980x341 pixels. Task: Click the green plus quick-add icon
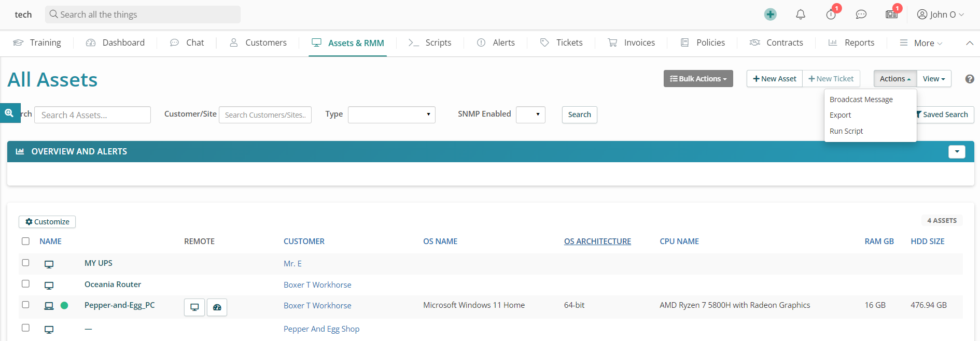(770, 15)
